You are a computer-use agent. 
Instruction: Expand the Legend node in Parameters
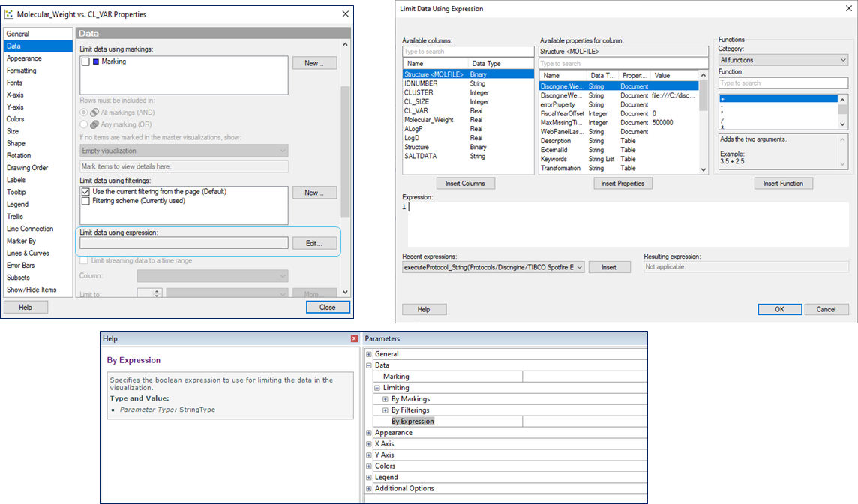pyautogui.click(x=369, y=477)
